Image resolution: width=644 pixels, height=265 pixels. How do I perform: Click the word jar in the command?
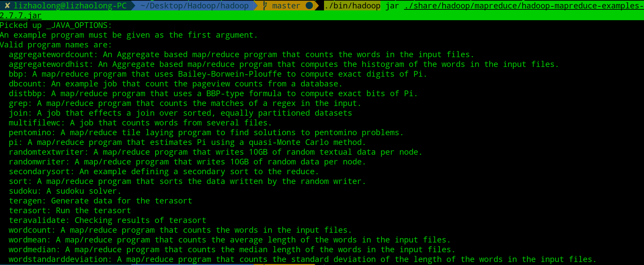pos(392,6)
